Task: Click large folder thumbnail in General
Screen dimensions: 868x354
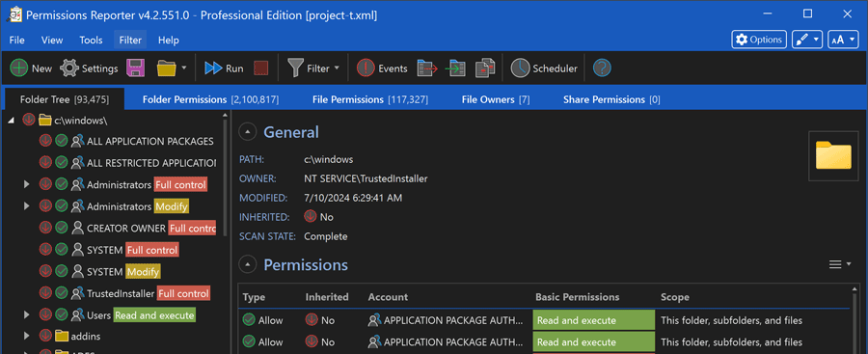Action: point(833,155)
